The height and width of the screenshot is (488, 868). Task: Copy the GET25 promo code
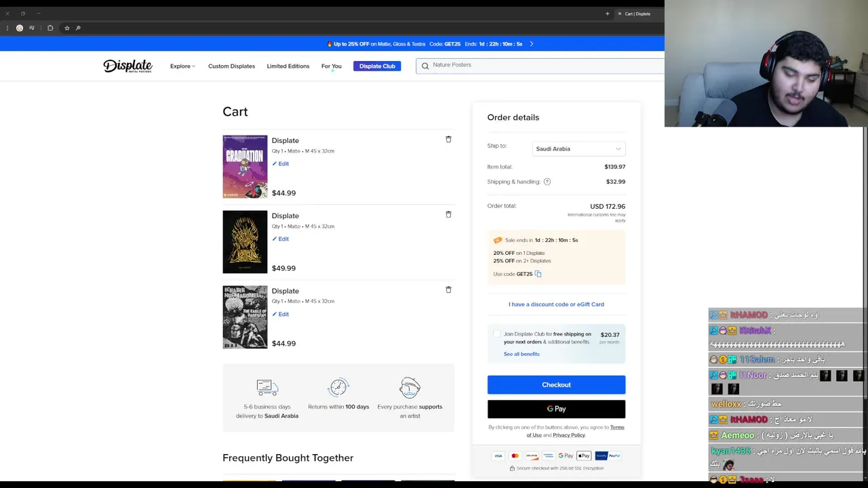(538, 274)
